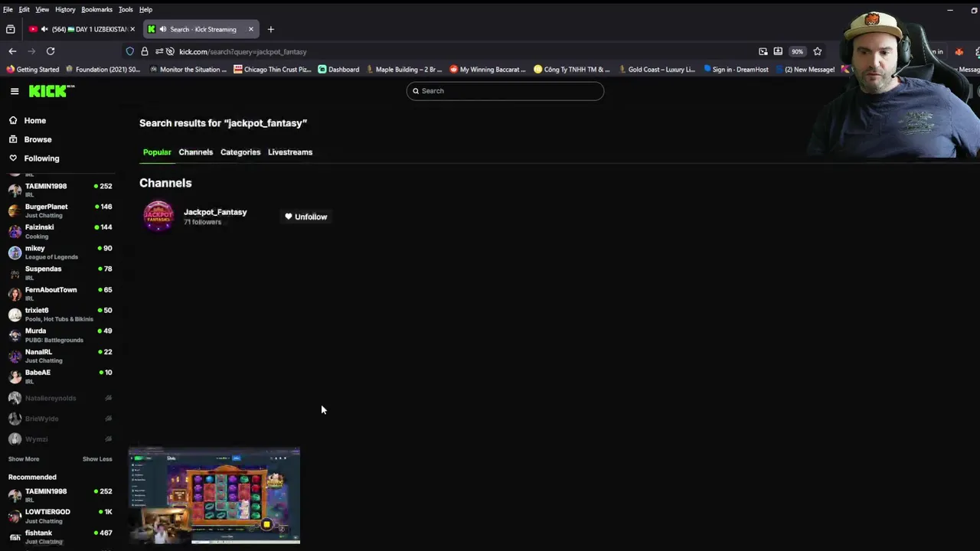The width and height of the screenshot is (980, 551).
Task: Open Getting Started bookmark
Action: coord(32,70)
